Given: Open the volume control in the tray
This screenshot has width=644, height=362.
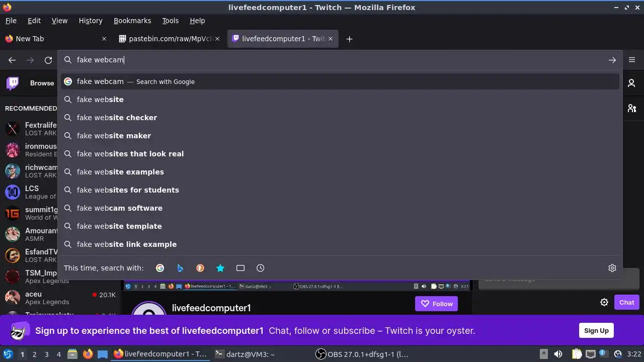Looking at the screenshot, I should [x=558, y=354].
